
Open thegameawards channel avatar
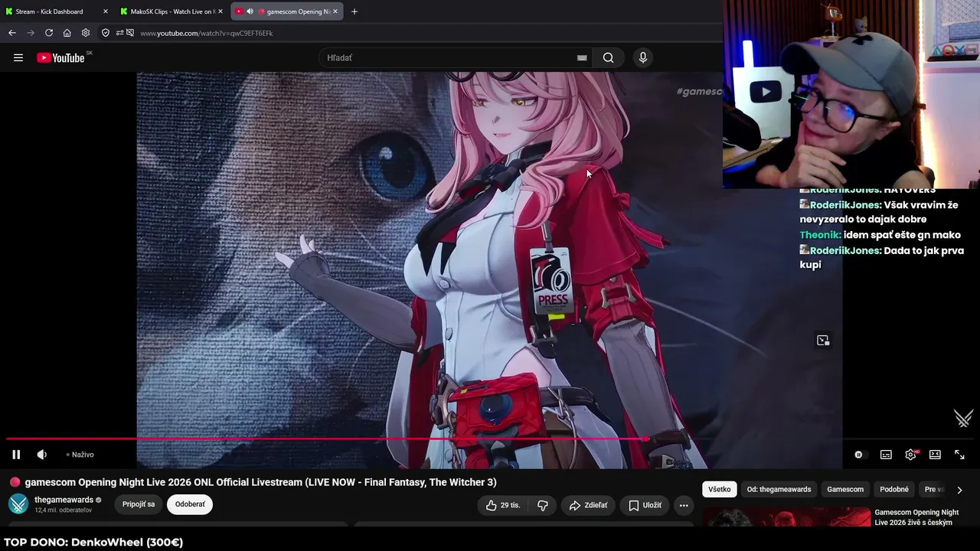18,504
